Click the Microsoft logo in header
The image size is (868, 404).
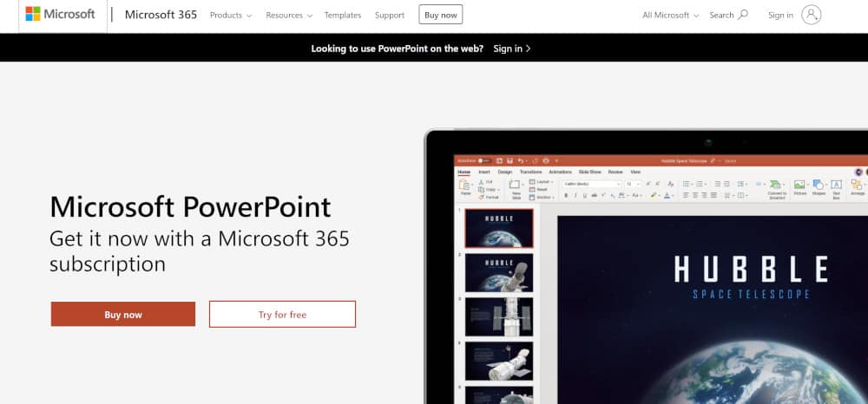pos(60,15)
